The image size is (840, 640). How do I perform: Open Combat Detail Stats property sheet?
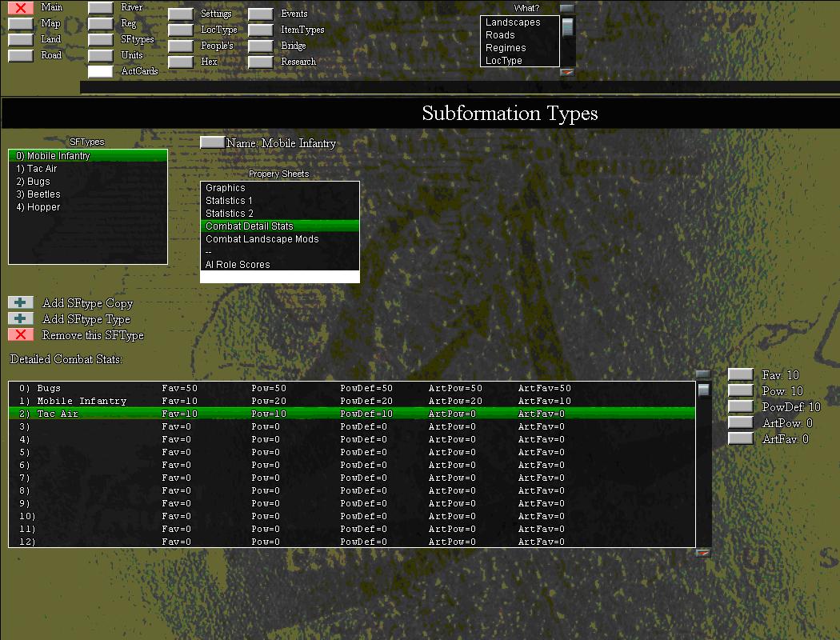pos(280,226)
